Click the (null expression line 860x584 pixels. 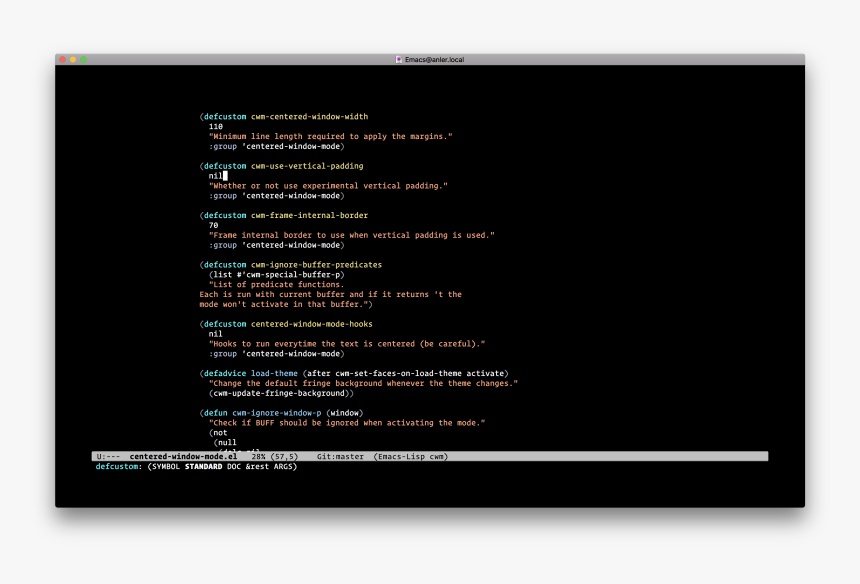225,443
